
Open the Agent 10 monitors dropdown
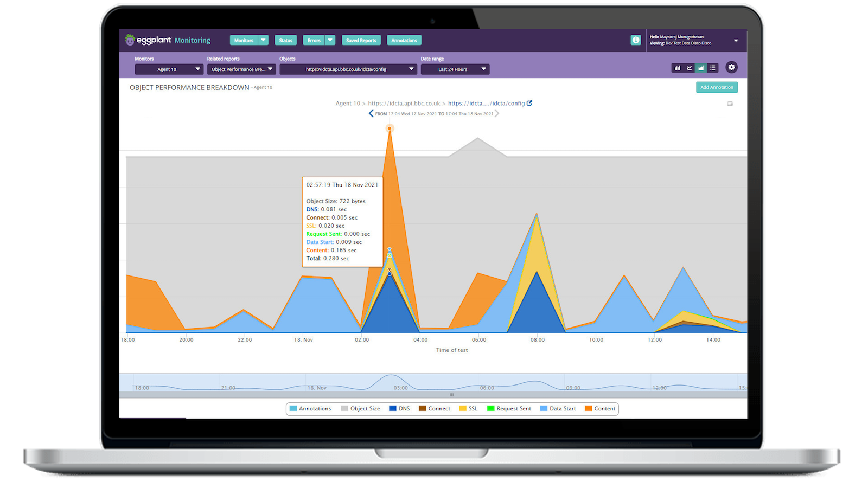(169, 69)
